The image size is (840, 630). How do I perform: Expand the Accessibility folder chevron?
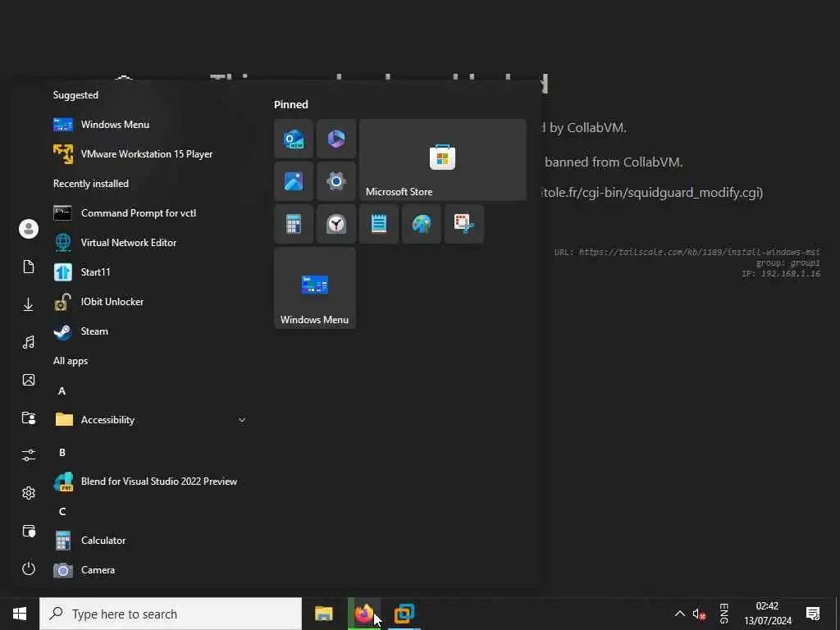[x=242, y=420]
